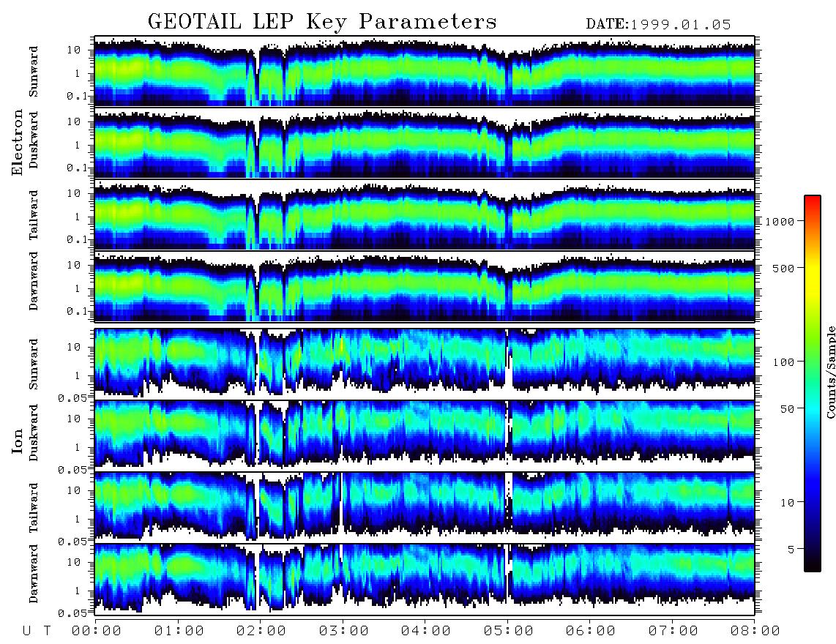Click inside the Electron Duskward spectrogram panel

(x=425, y=143)
